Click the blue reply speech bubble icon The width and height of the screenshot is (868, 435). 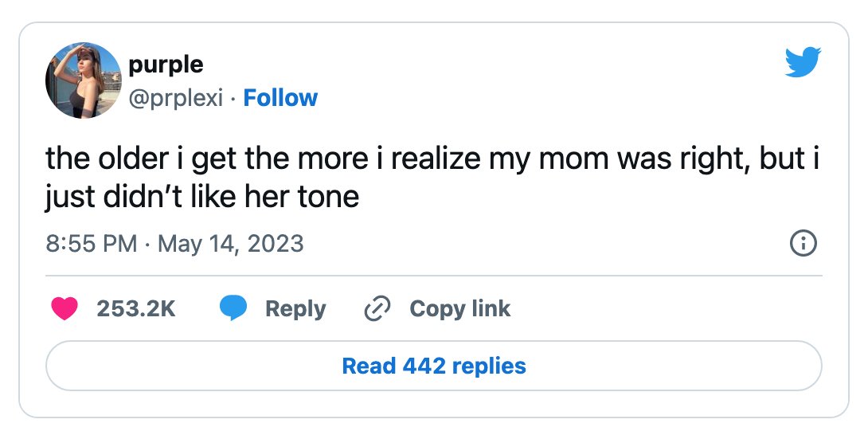click(x=233, y=308)
